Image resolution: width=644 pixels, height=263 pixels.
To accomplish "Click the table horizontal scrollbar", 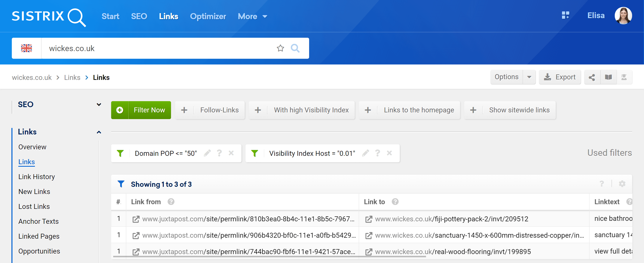I will coord(269,257).
